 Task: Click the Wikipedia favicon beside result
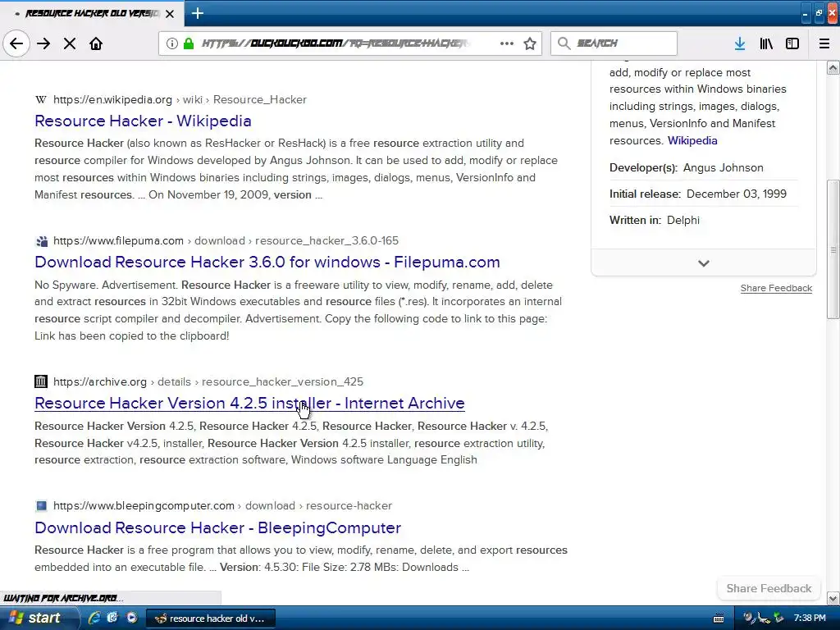[x=41, y=99]
